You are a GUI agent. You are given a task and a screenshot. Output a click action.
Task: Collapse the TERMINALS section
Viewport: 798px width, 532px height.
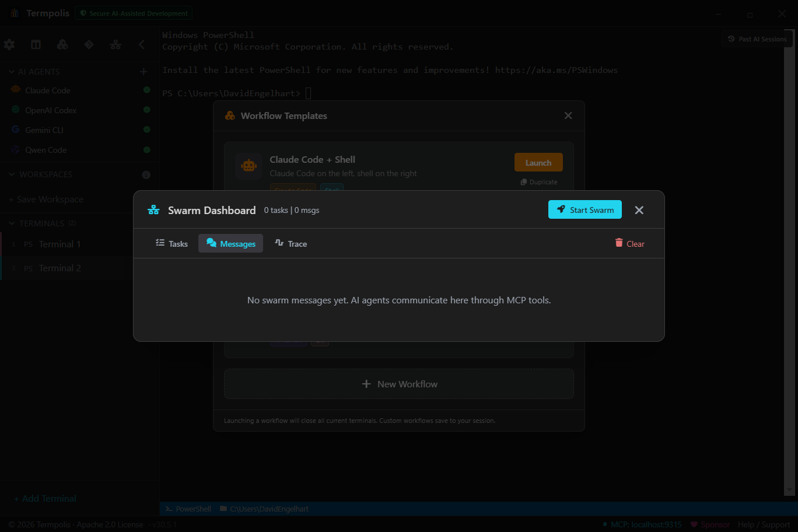[x=42, y=223]
